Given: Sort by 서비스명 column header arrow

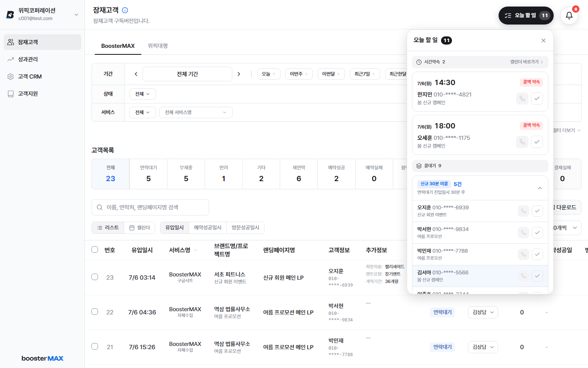Looking at the screenshot, I should click(196, 250).
